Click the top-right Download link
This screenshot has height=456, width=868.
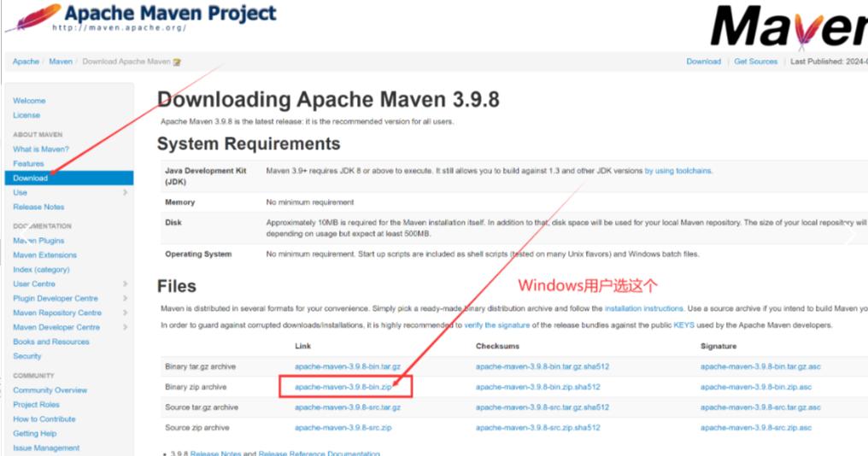click(704, 61)
